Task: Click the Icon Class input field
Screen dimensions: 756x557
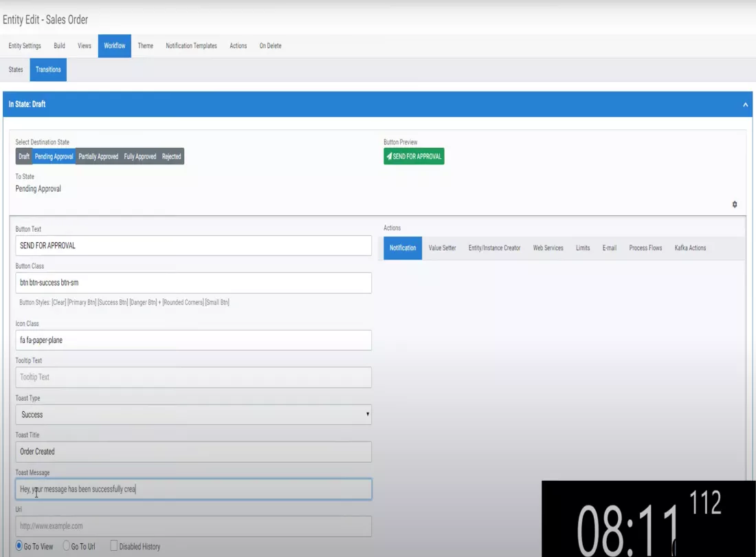Action: click(x=193, y=340)
